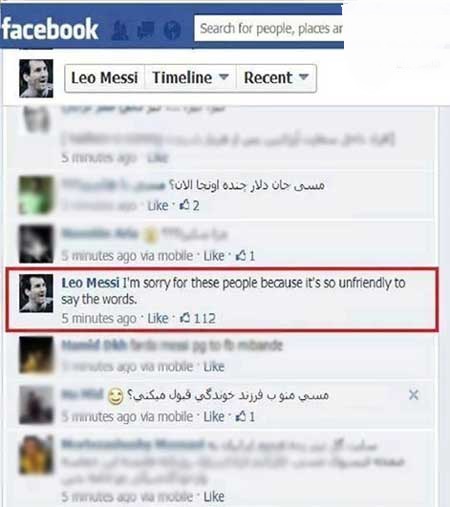Click the facebook logo
The width and height of the screenshot is (450, 507).
(x=50, y=29)
